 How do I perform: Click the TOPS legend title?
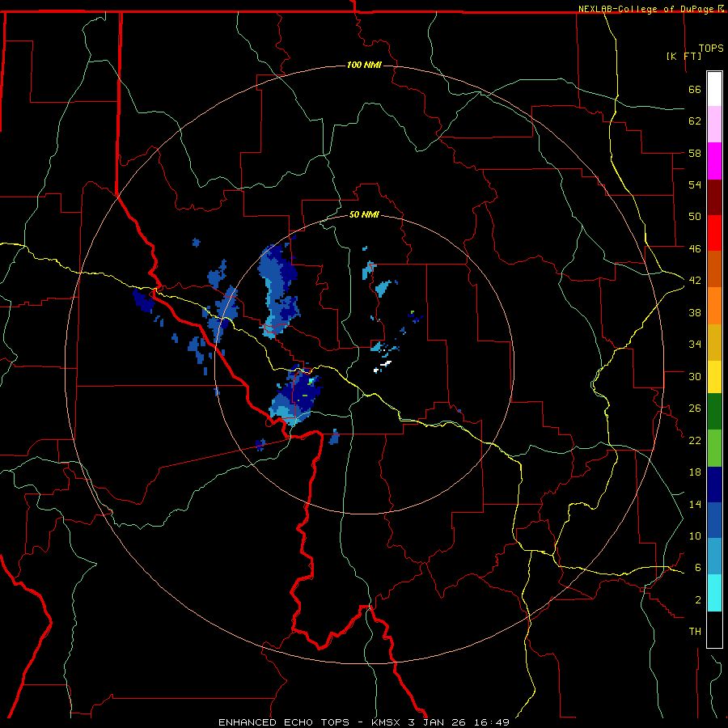(x=711, y=49)
